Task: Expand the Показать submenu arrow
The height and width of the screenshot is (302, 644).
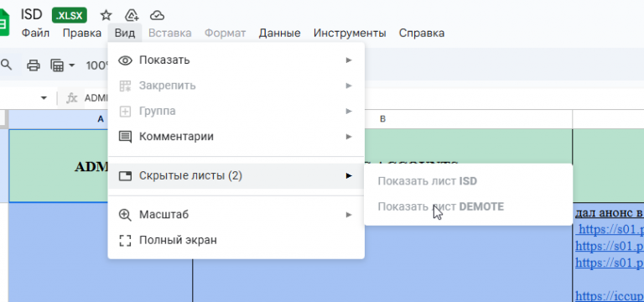Action: [x=349, y=60]
